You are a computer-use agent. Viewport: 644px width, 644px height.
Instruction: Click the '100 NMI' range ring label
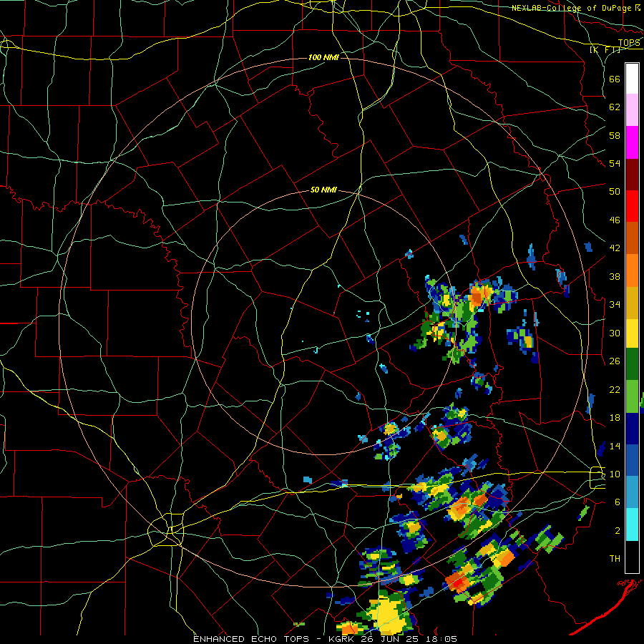click(x=323, y=57)
